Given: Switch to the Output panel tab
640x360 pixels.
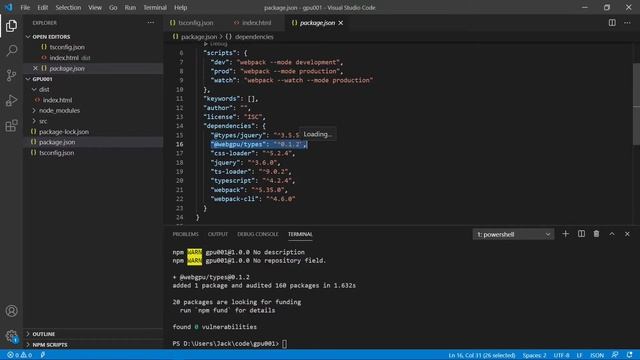Looking at the screenshot, I should (x=218, y=234).
